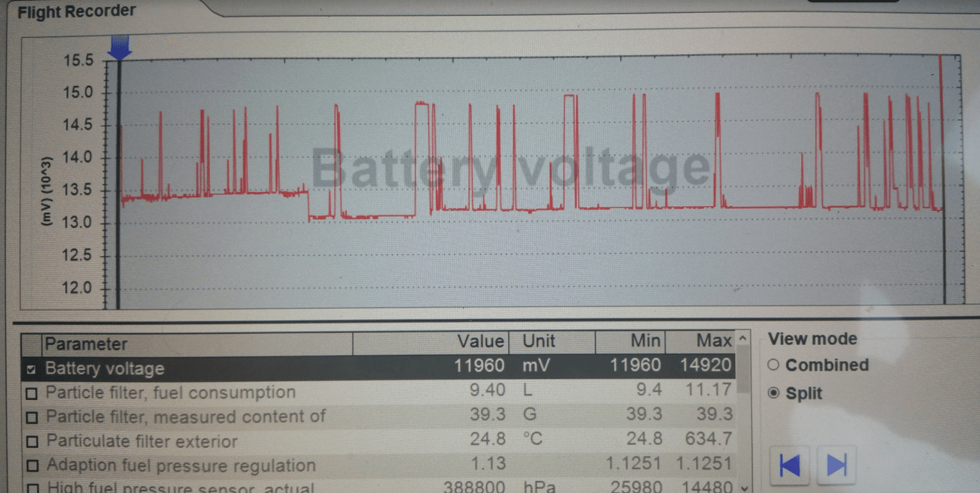
Task: Select Particle filter, measured content of row
Action: tap(378, 416)
